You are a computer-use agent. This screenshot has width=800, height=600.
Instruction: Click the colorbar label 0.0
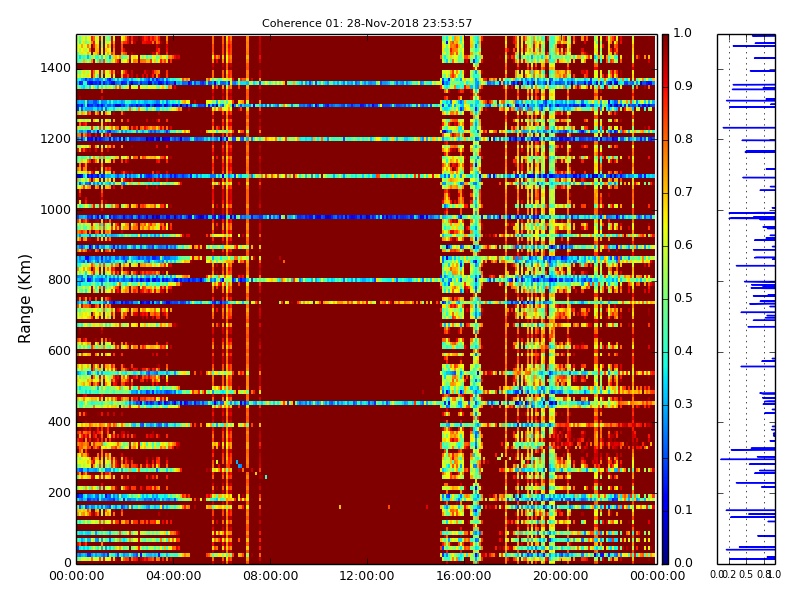pos(683,563)
